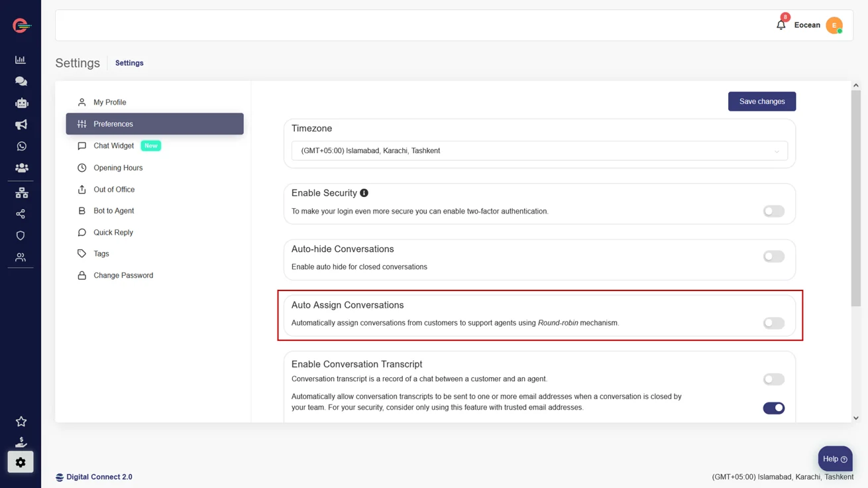Toggle Auto-hide Conversations switch
868x488 pixels.
click(773, 257)
